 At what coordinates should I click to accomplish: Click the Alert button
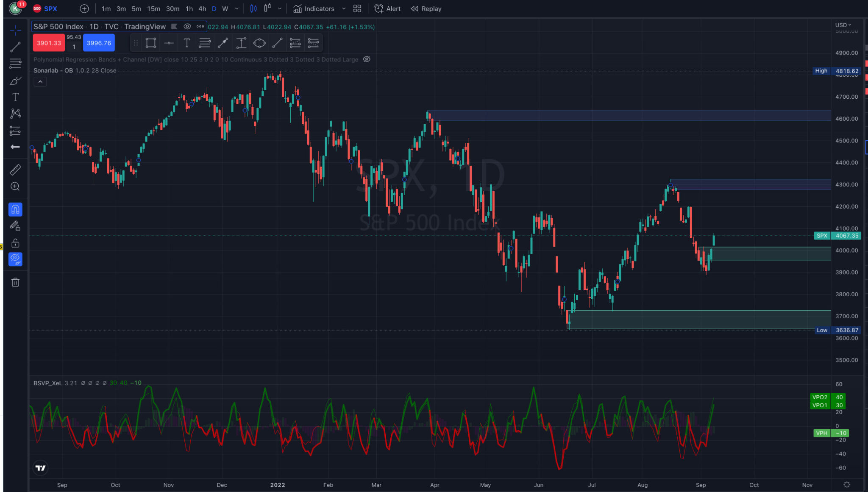tap(387, 8)
